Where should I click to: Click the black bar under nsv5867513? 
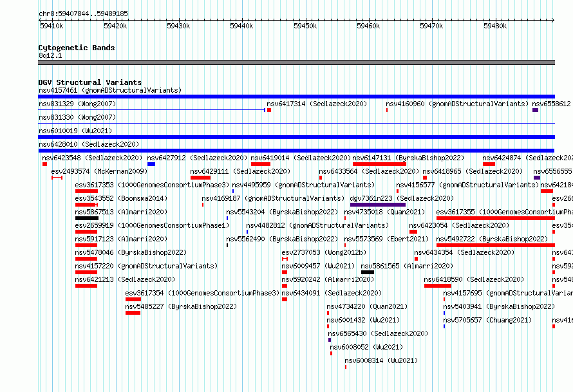pos(87,218)
